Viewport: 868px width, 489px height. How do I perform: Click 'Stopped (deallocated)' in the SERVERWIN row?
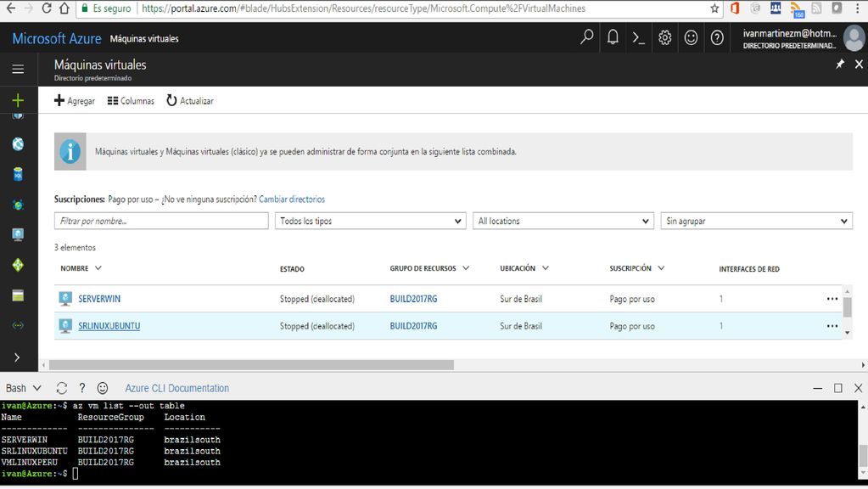tap(317, 299)
